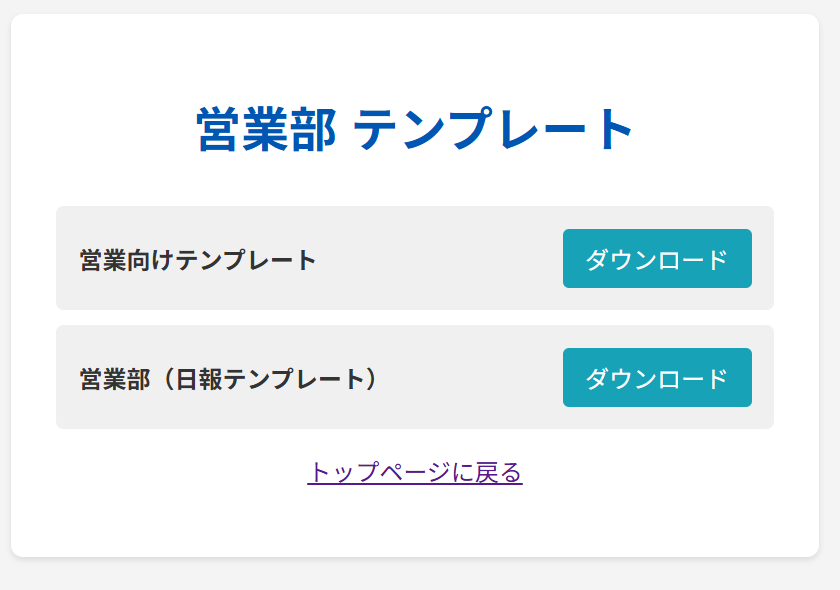Click the second gray template row
The width and height of the screenshot is (840, 590).
415,377
